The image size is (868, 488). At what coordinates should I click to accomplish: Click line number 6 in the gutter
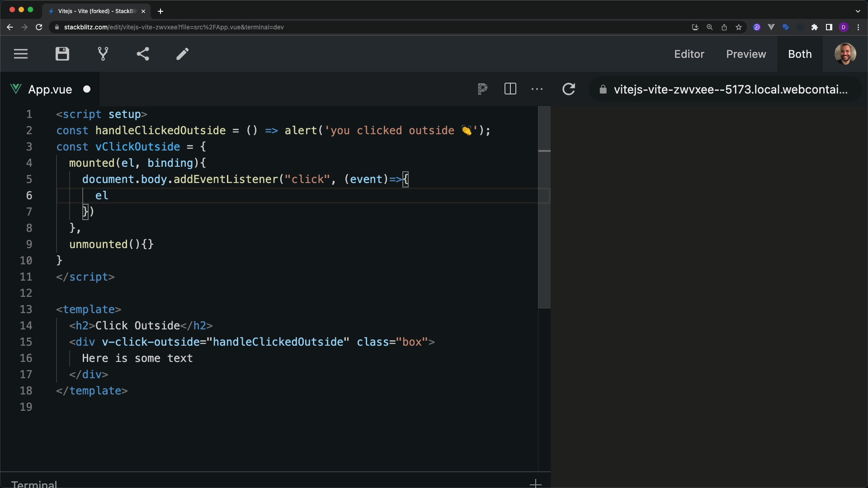[x=29, y=195]
